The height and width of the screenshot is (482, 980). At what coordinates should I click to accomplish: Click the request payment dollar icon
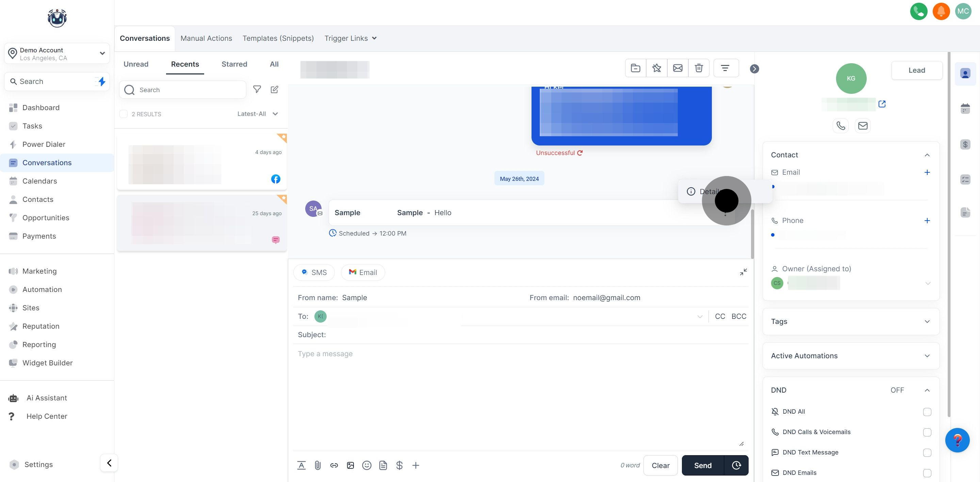(x=399, y=465)
